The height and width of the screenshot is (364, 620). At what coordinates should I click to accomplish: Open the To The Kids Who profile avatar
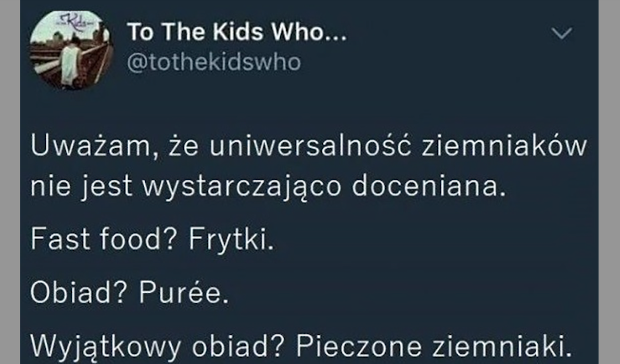71,50
